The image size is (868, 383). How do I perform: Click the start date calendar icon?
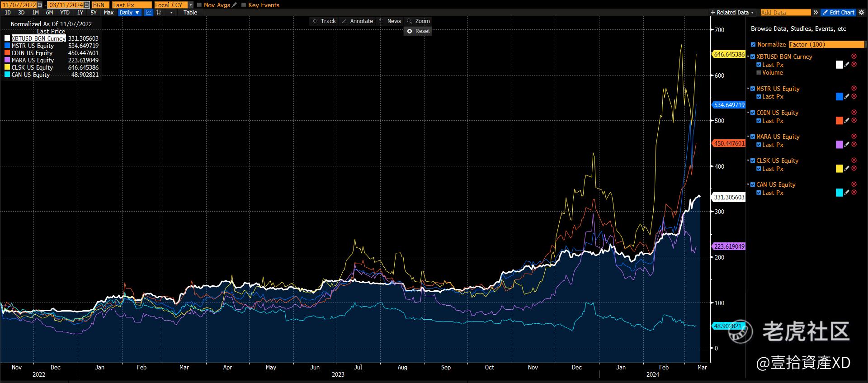point(40,5)
